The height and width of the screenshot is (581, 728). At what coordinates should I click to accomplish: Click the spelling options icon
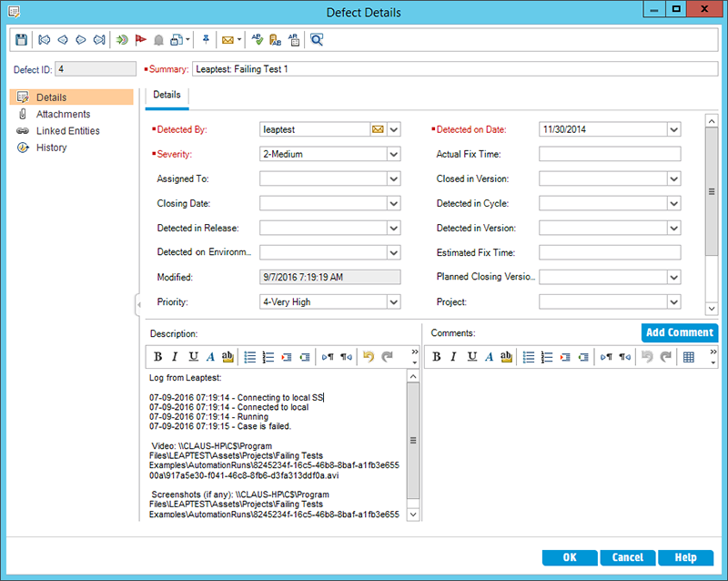click(x=293, y=40)
